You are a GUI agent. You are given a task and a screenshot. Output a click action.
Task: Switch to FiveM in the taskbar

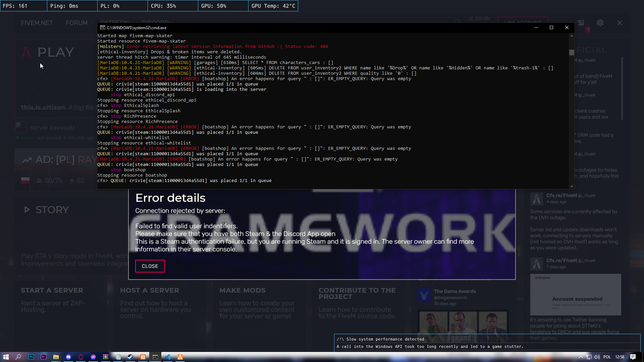click(x=180, y=357)
